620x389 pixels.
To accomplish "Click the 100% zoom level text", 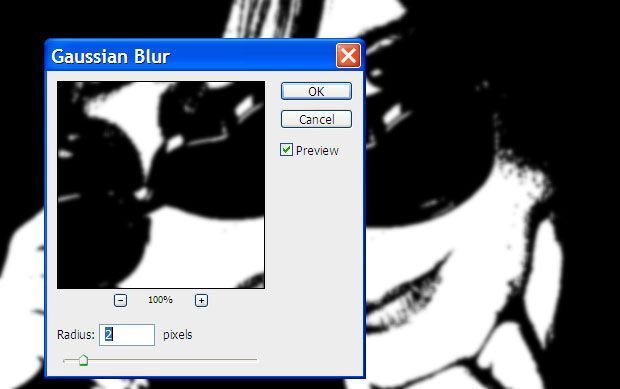I will click(160, 300).
